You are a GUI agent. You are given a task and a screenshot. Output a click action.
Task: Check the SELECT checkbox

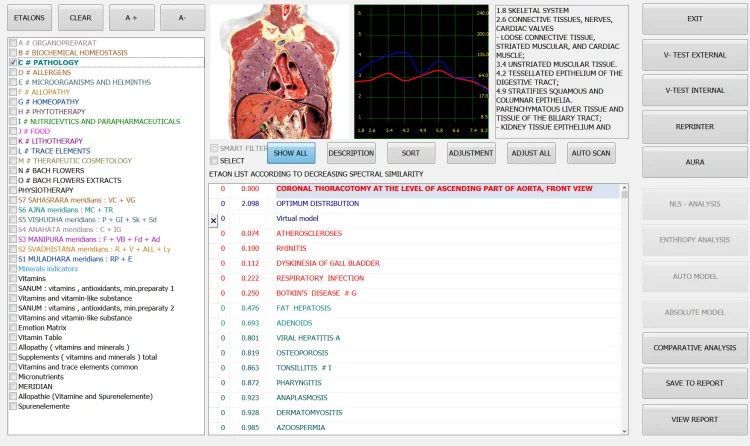click(214, 160)
